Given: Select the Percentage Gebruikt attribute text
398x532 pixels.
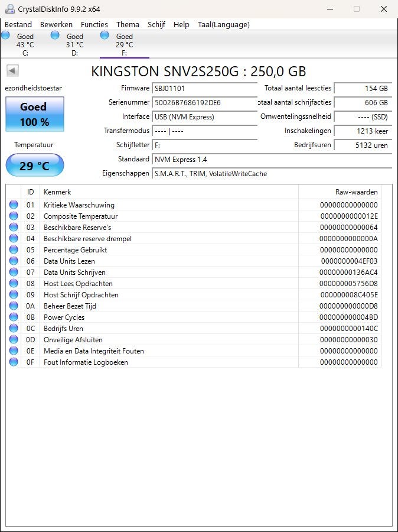Looking at the screenshot, I should (x=75, y=249).
